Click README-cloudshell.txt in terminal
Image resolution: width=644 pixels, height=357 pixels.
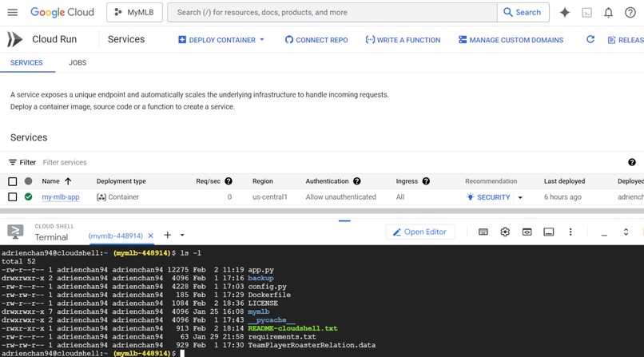click(x=292, y=328)
